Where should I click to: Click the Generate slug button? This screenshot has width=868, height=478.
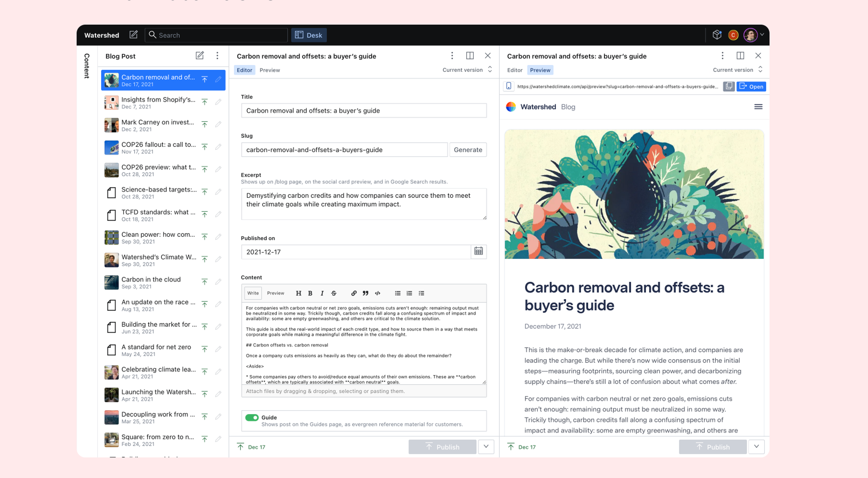click(468, 150)
